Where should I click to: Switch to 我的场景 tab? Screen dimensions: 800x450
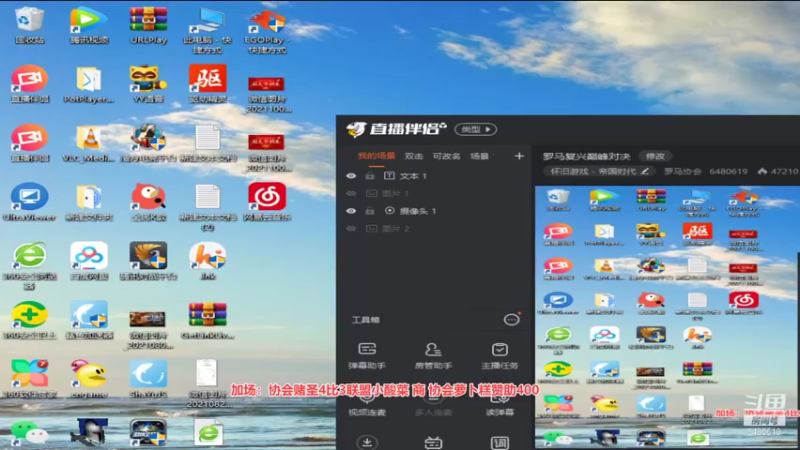click(x=376, y=156)
